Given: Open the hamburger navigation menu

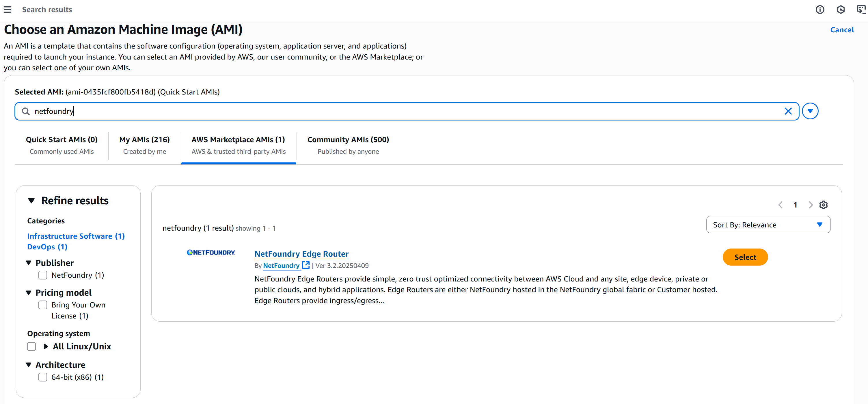Looking at the screenshot, I should click(x=8, y=10).
